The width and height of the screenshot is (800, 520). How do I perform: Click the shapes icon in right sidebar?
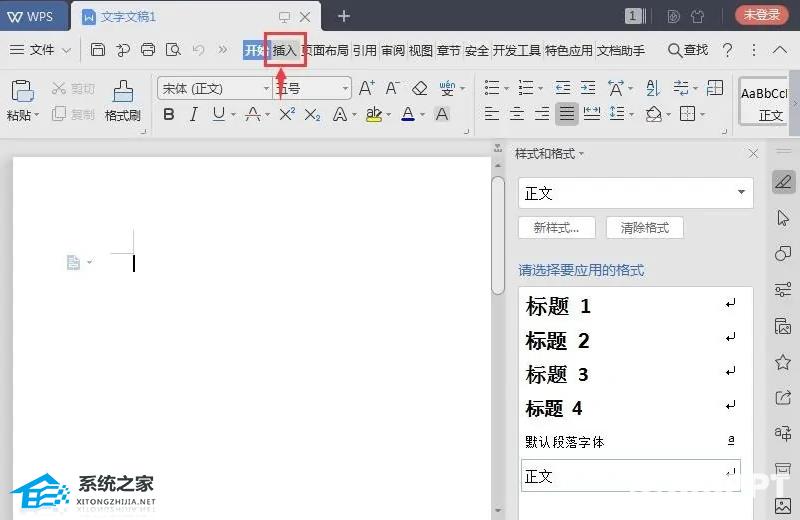[783, 253]
